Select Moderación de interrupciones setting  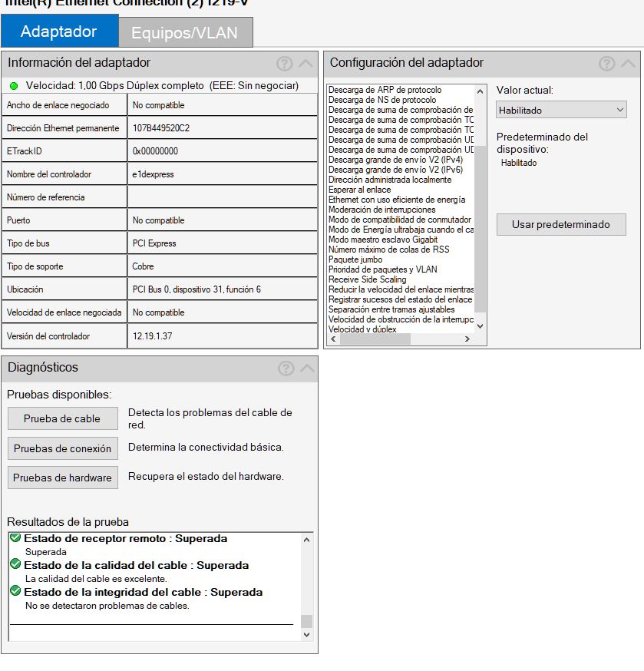pos(382,210)
